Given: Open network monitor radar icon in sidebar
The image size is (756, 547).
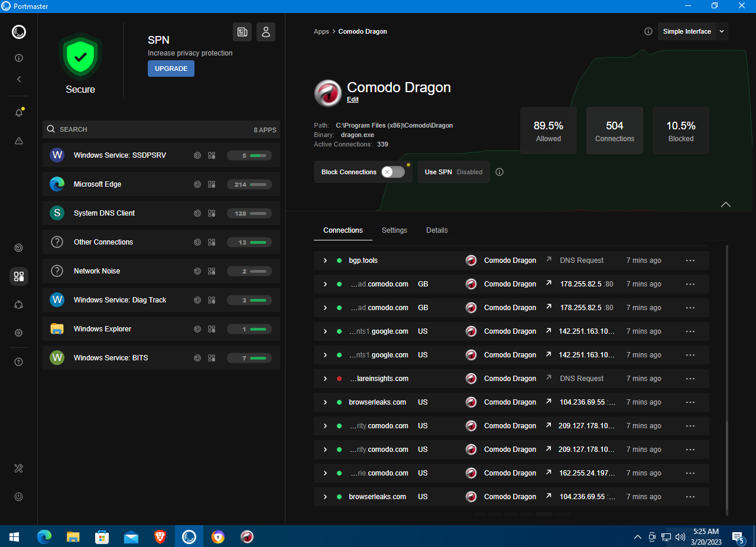Looking at the screenshot, I should pos(19,248).
